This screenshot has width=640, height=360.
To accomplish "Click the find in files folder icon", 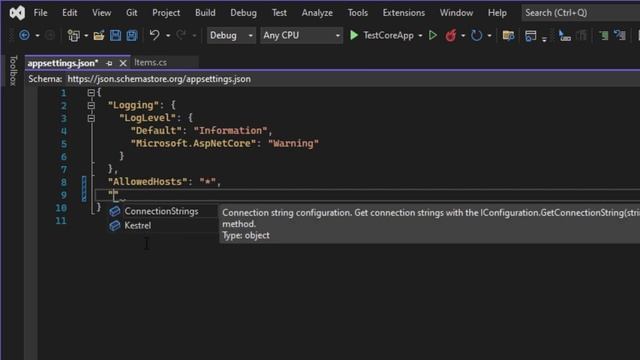I will [508, 36].
